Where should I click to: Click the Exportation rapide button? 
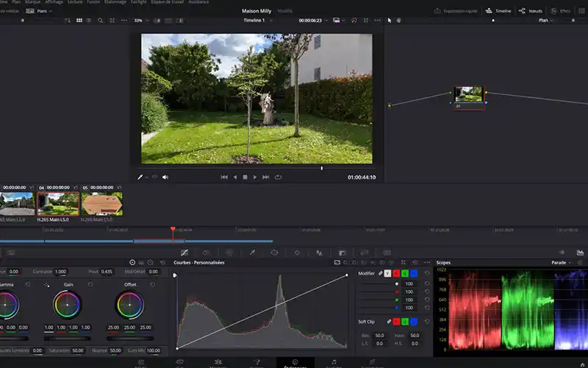[x=456, y=11]
